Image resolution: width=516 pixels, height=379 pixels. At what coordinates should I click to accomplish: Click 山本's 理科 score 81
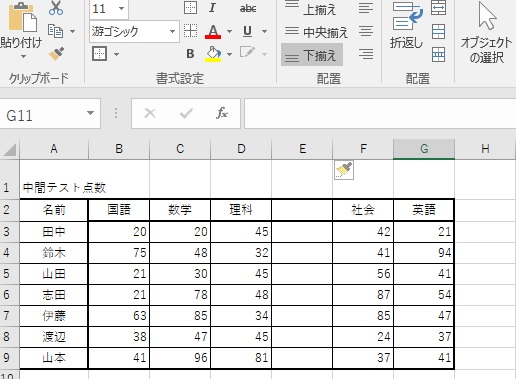[241, 358]
